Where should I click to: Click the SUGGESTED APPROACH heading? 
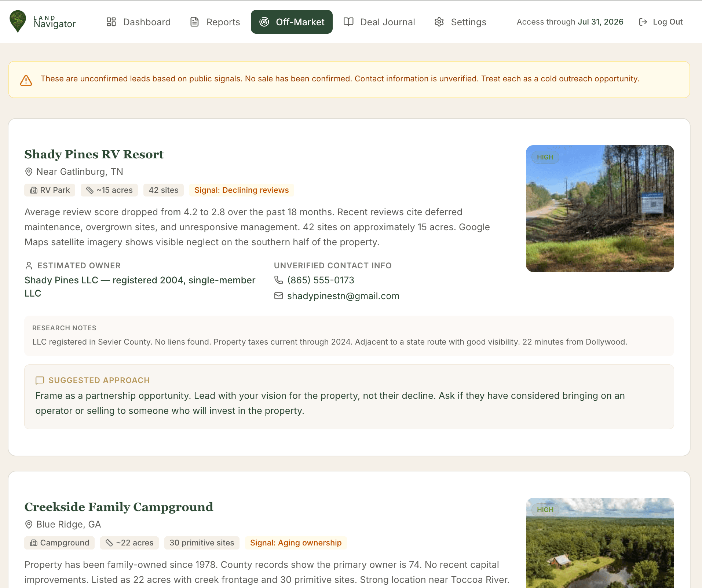99,381
